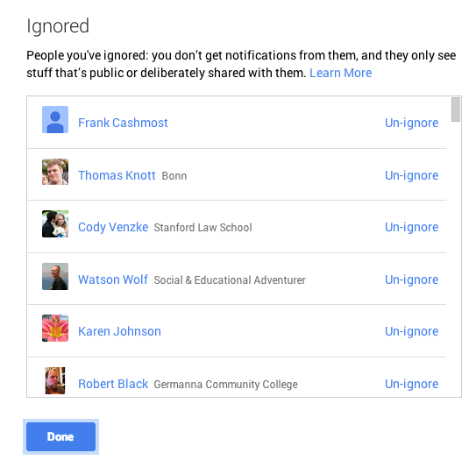Viewport: 476px width, 474px height.
Task: Un-ignore Cody Venzke
Action: [x=411, y=227]
